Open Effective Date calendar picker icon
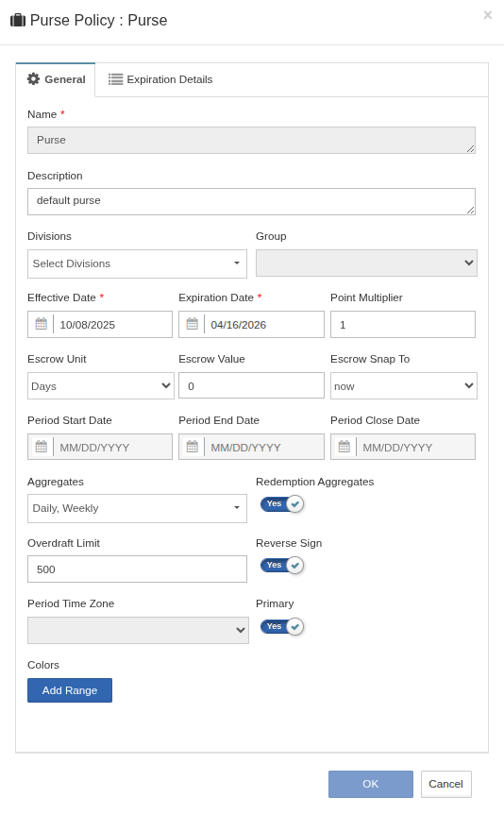Image resolution: width=504 pixels, height=832 pixels. tap(41, 324)
